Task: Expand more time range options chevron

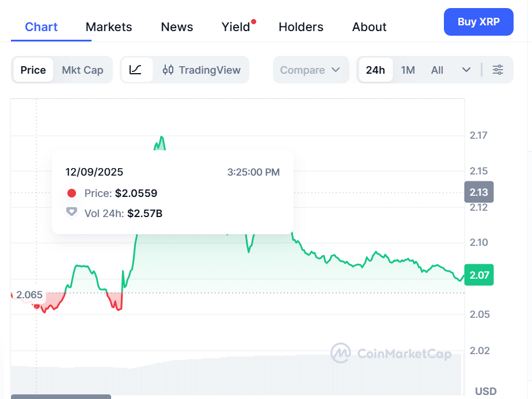Action: pyautogui.click(x=466, y=70)
